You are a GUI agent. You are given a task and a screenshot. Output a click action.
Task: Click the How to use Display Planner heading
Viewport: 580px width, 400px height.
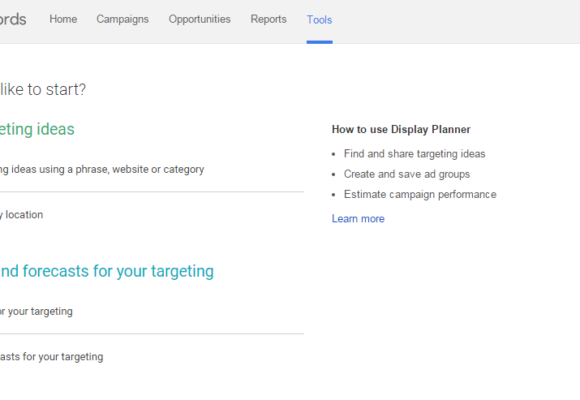[x=401, y=130]
